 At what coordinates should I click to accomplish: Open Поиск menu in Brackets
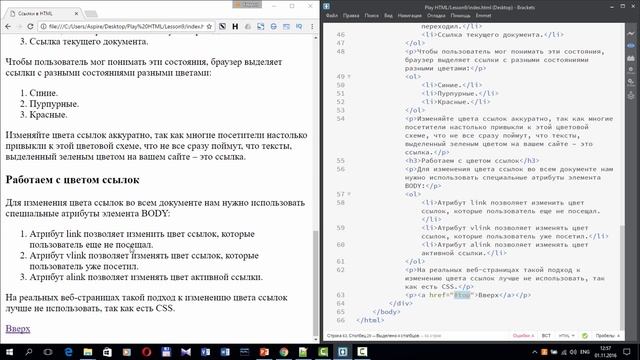pyautogui.click(x=371, y=16)
